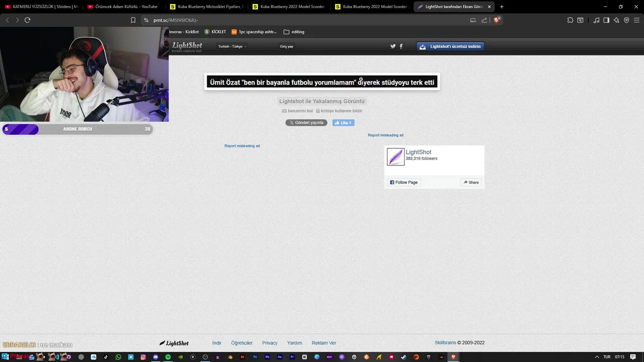This screenshot has height=362, width=644.
Task: Open the KICKLET bookmark
Action: (215, 32)
